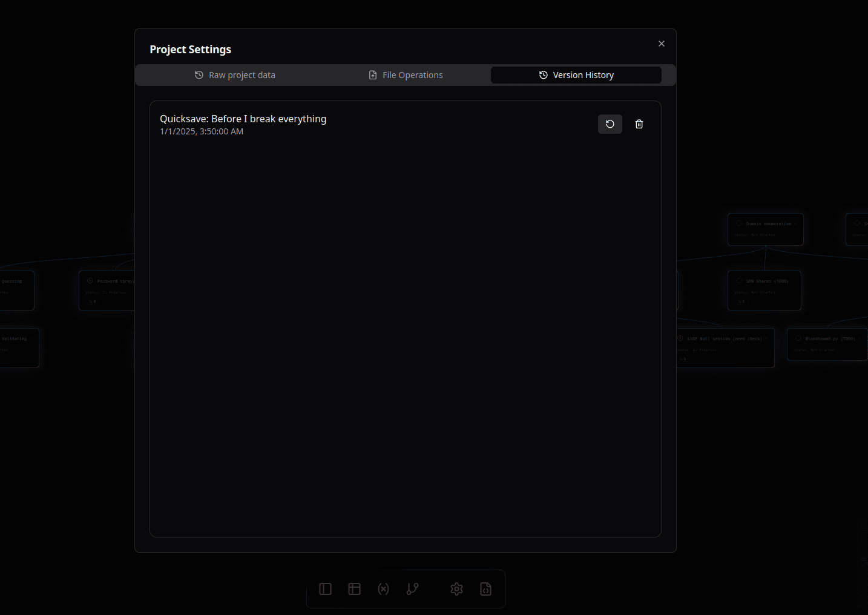Screen dimensions: 868x615
Task: Open the variables (x) icon in bottom toolbar
Action: [383, 589]
